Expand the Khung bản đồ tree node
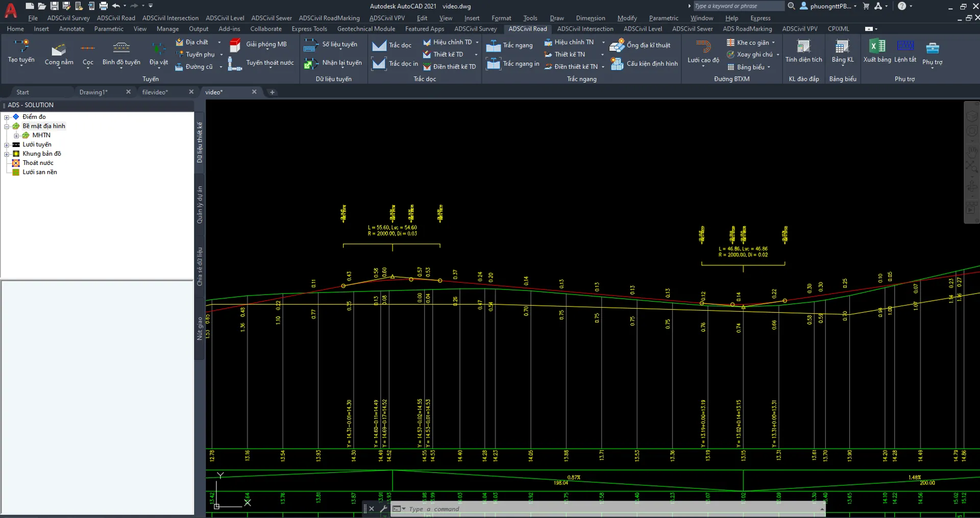This screenshot has width=980, height=518. click(x=7, y=154)
